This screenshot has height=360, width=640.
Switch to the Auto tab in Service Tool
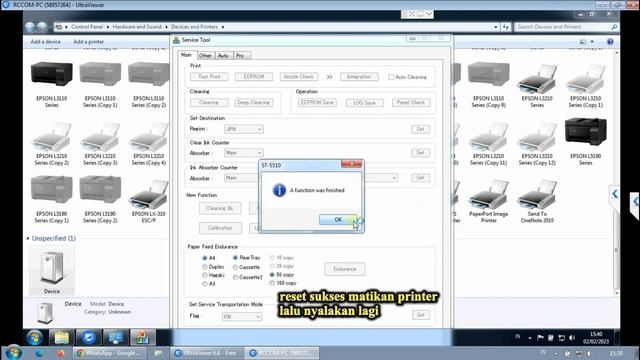(223, 56)
